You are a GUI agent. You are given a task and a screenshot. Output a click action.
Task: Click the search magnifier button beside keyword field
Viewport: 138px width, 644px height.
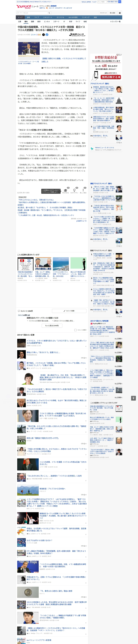pos(49,13)
